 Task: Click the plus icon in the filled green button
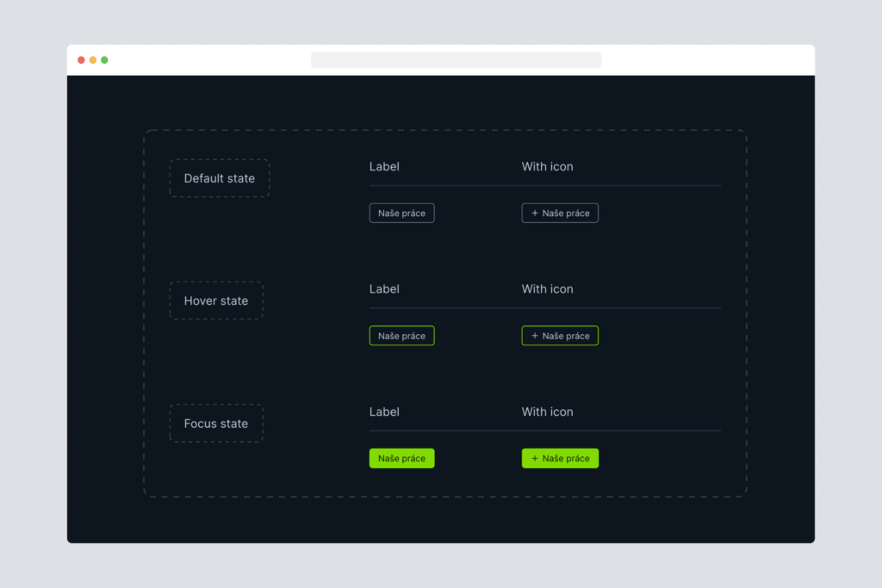[534, 459]
